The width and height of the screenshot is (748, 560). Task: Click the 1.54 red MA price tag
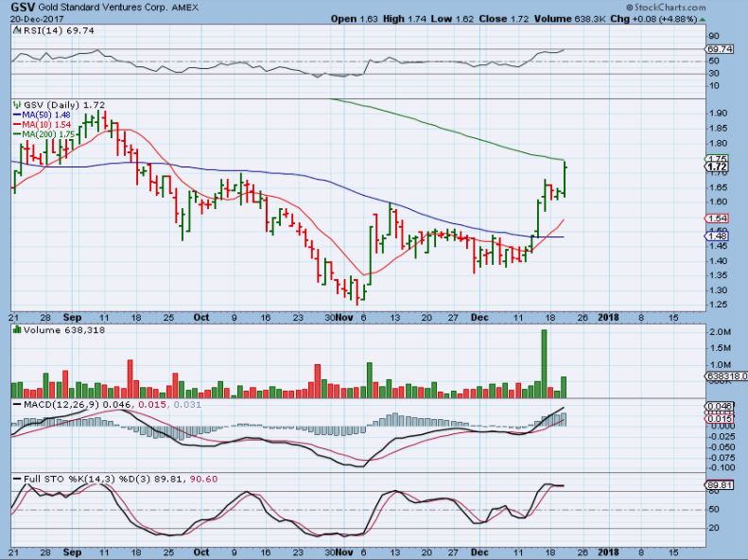[x=716, y=219]
